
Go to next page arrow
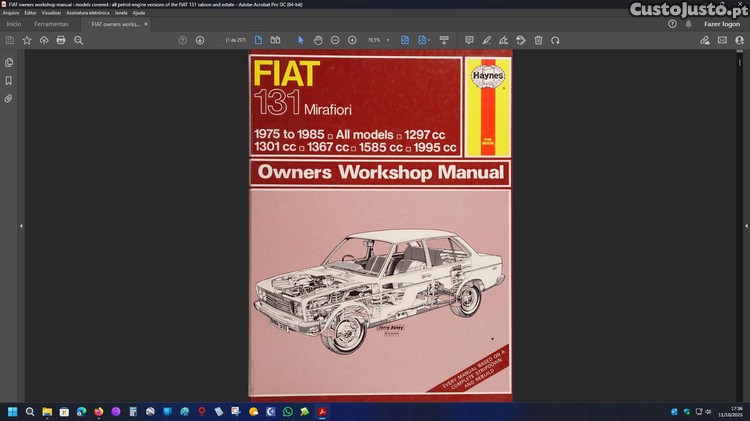coord(200,40)
